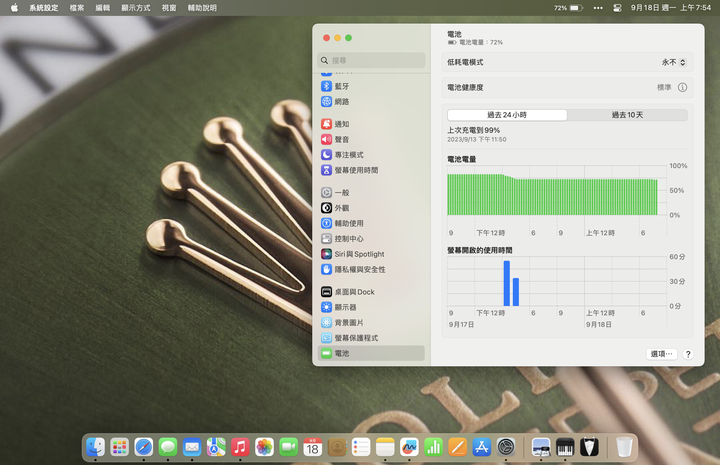Click the 電池健康度 row label

point(465,87)
